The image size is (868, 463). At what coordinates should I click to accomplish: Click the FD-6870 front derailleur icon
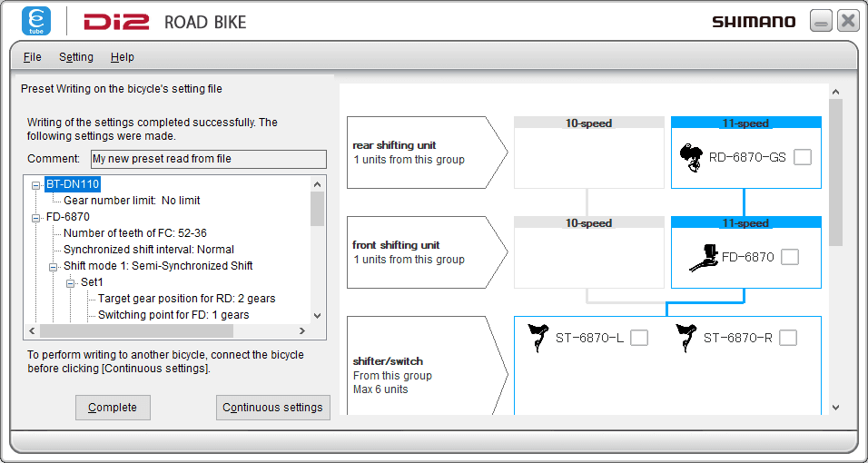[x=704, y=258]
